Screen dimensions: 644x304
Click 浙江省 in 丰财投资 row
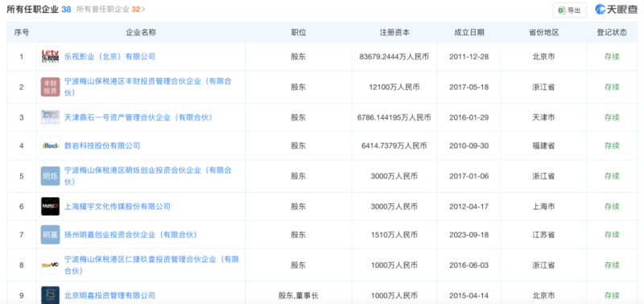(x=544, y=87)
